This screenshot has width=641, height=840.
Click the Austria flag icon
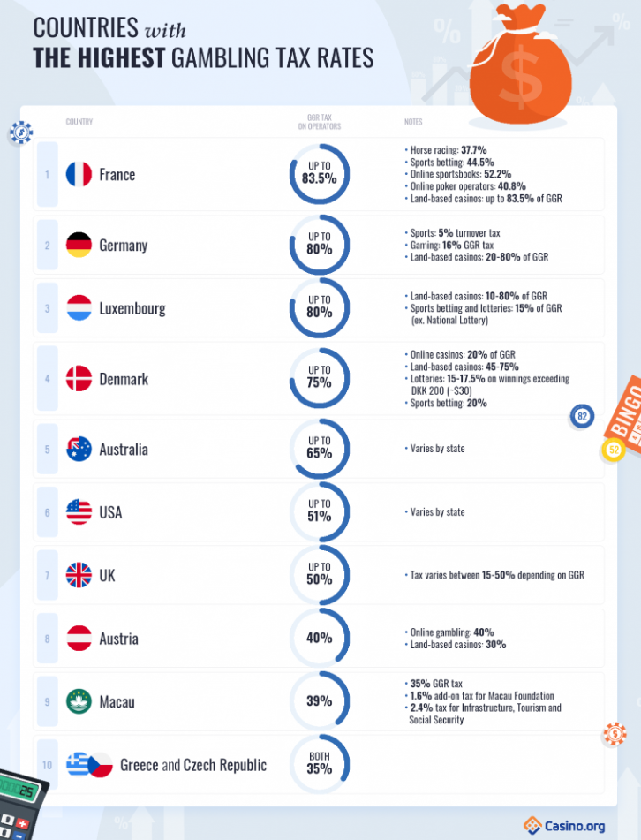(x=79, y=639)
